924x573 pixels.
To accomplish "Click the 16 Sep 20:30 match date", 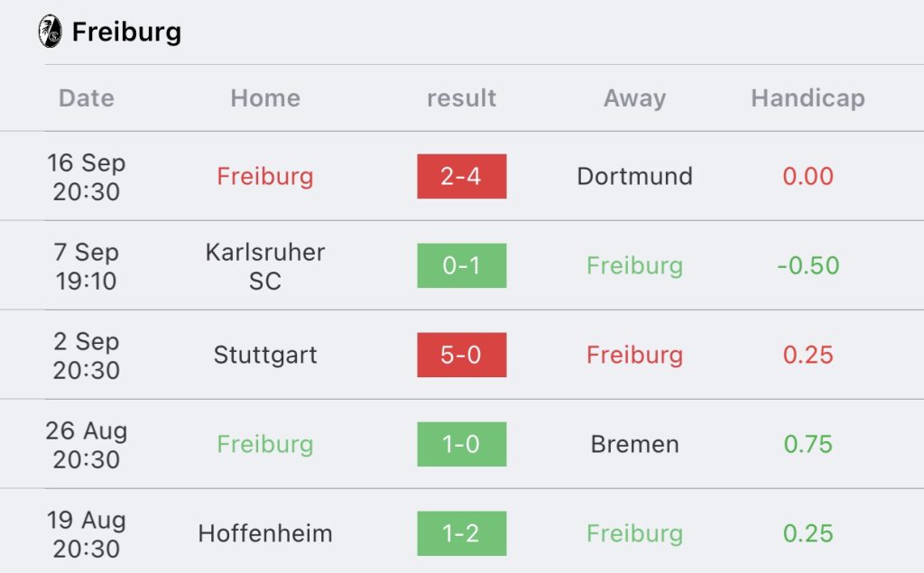I will point(87,177).
